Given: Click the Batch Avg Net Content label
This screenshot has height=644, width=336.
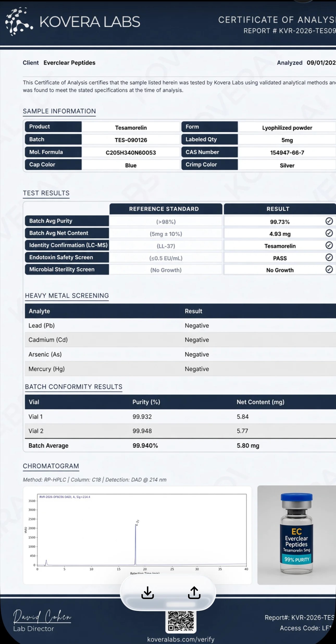Looking at the screenshot, I should (67, 233).
